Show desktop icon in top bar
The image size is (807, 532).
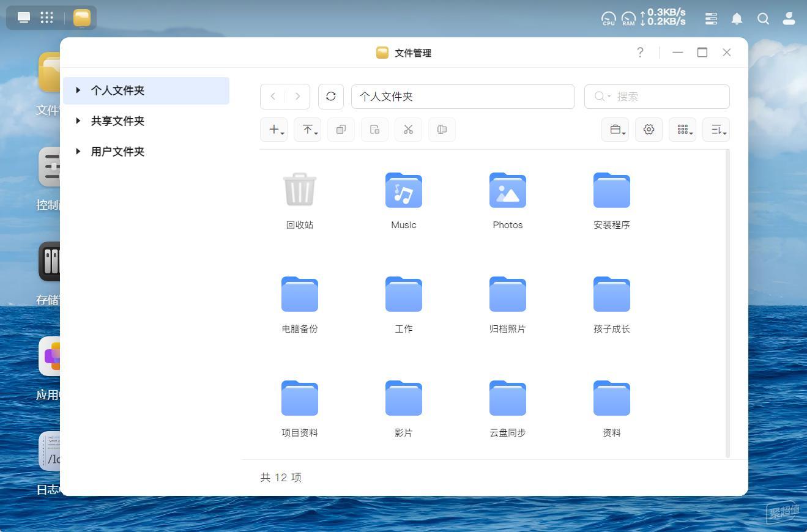click(x=24, y=18)
